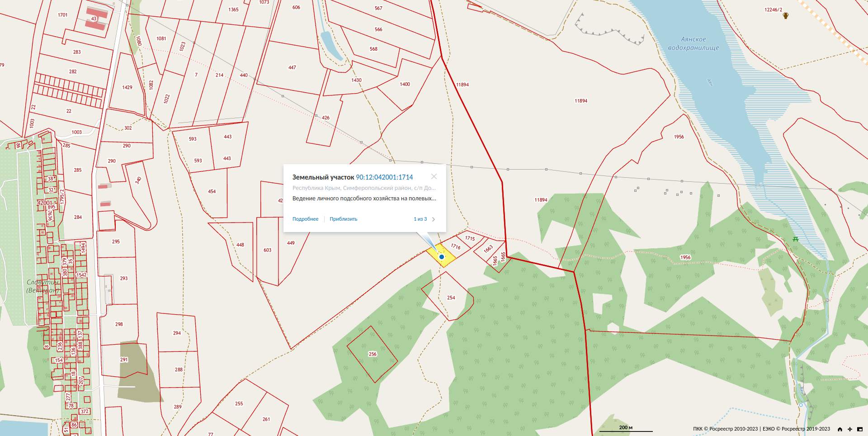The width and height of the screenshot is (868, 436).
Task: Close the land parcel info popup
Action: point(434,176)
